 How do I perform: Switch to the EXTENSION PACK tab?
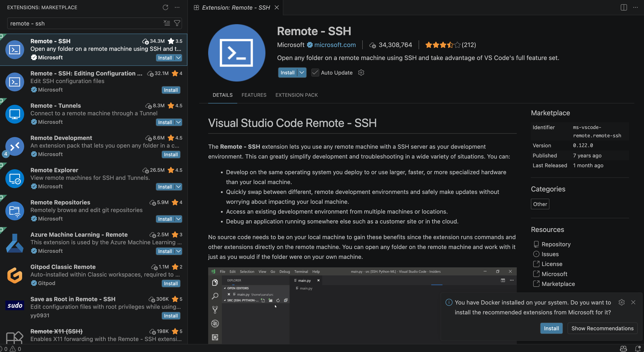297,95
